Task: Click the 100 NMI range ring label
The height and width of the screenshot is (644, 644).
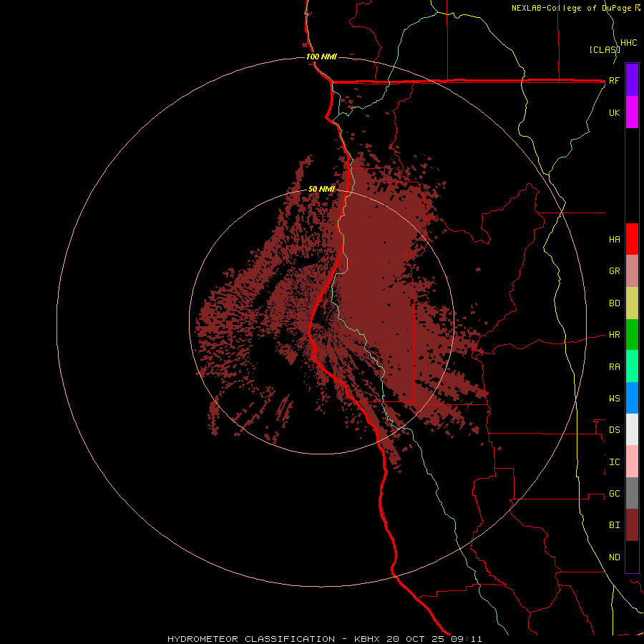Action: click(x=321, y=57)
